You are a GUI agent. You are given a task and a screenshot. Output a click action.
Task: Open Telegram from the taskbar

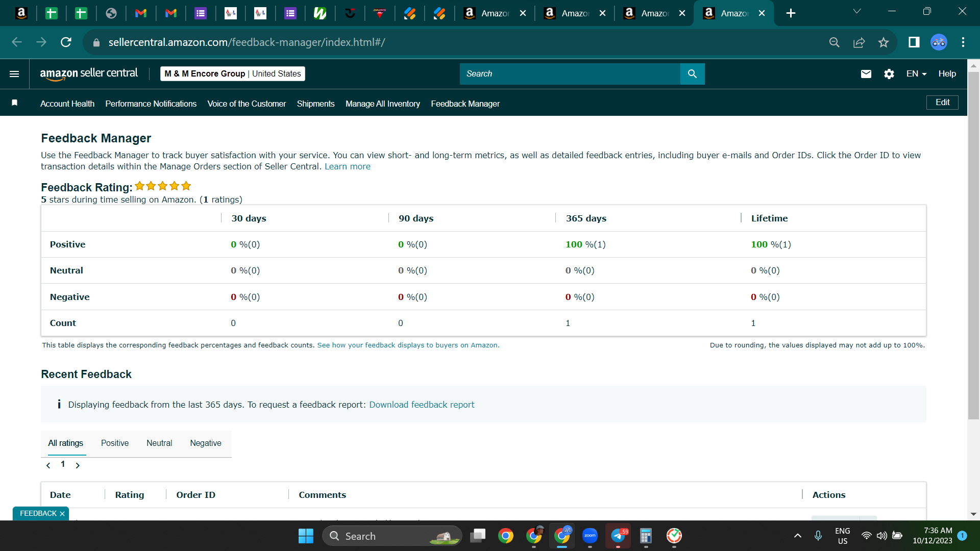[618, 536]
